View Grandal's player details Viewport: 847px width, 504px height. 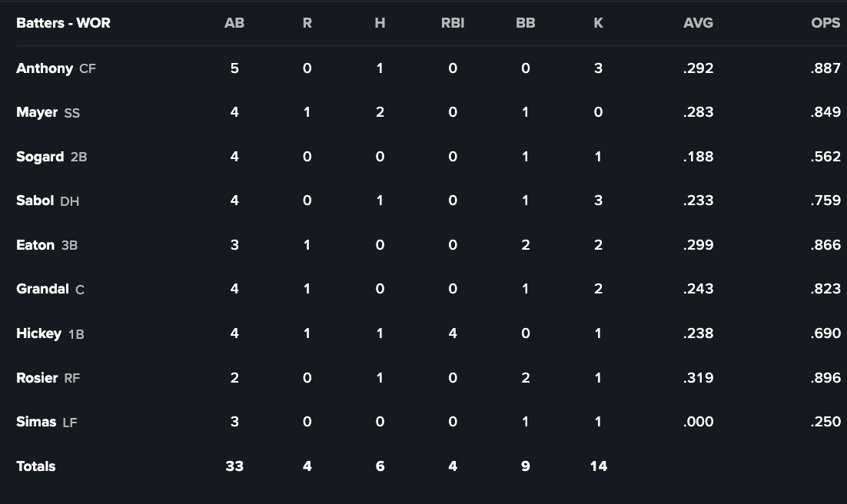point(42,289)
